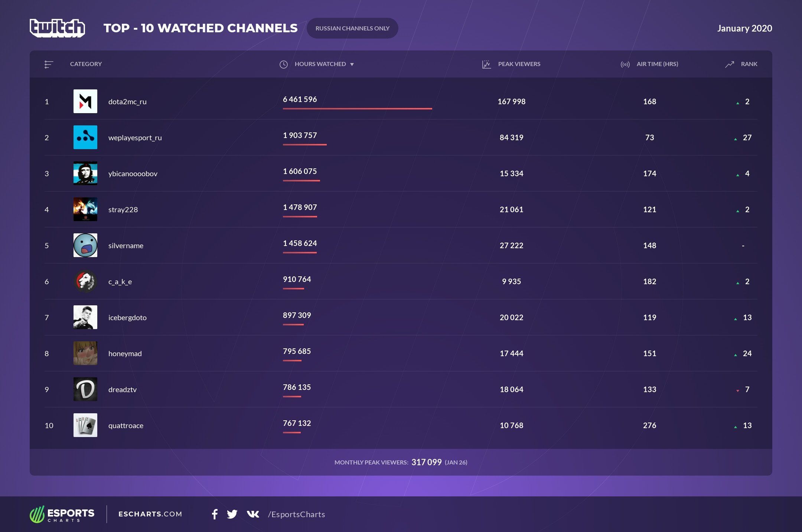Click the dreadztv channel name
The image size is (802, 532).
pyautogui.click(x=123, y=390)
